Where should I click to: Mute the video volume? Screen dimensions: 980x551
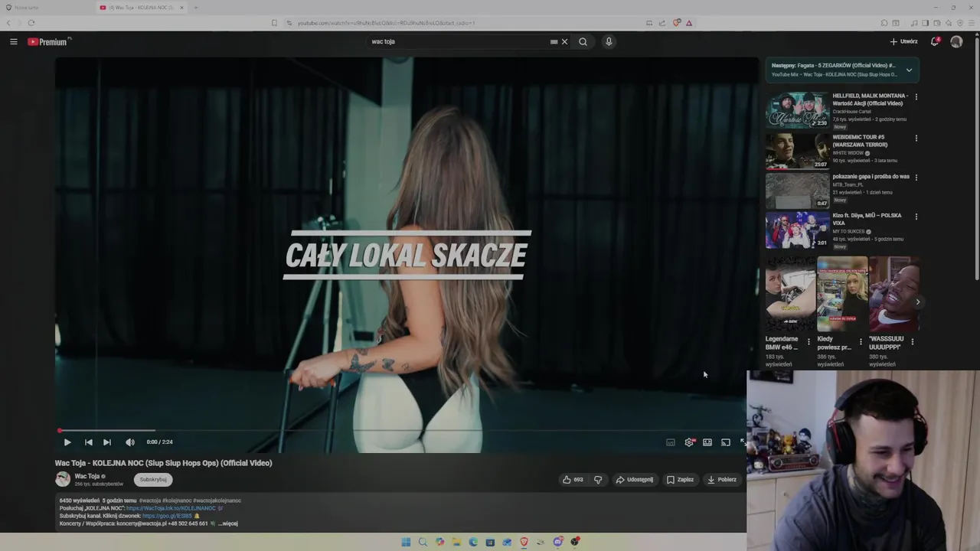coord(130,442)
